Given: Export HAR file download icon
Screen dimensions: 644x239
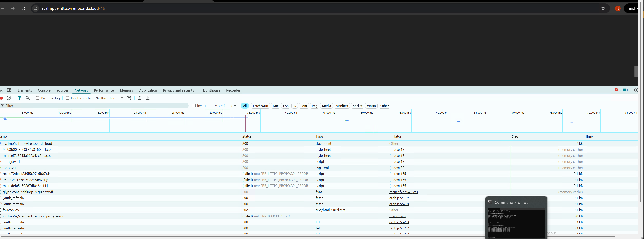Looking at the screenshot, I should pos(148,98).
